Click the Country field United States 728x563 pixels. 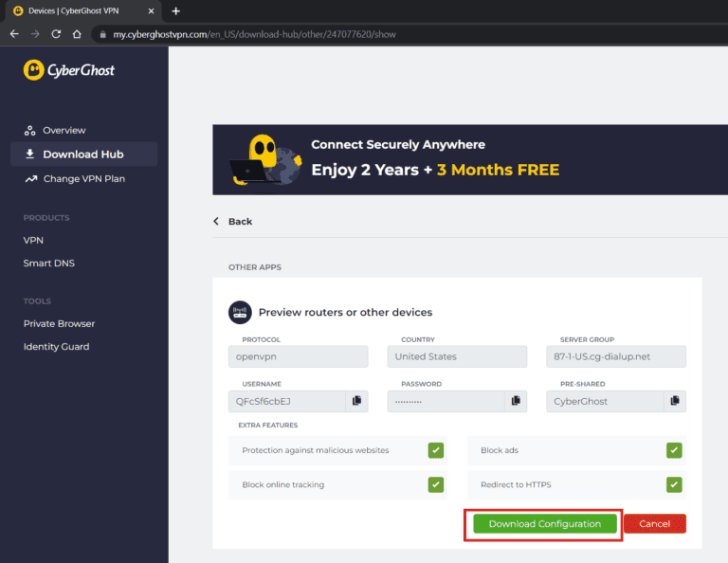(456, 356)
